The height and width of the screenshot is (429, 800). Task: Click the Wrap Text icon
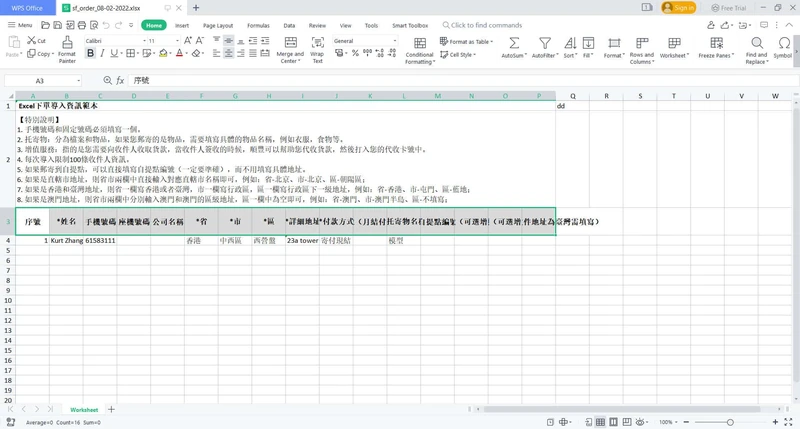317,42
